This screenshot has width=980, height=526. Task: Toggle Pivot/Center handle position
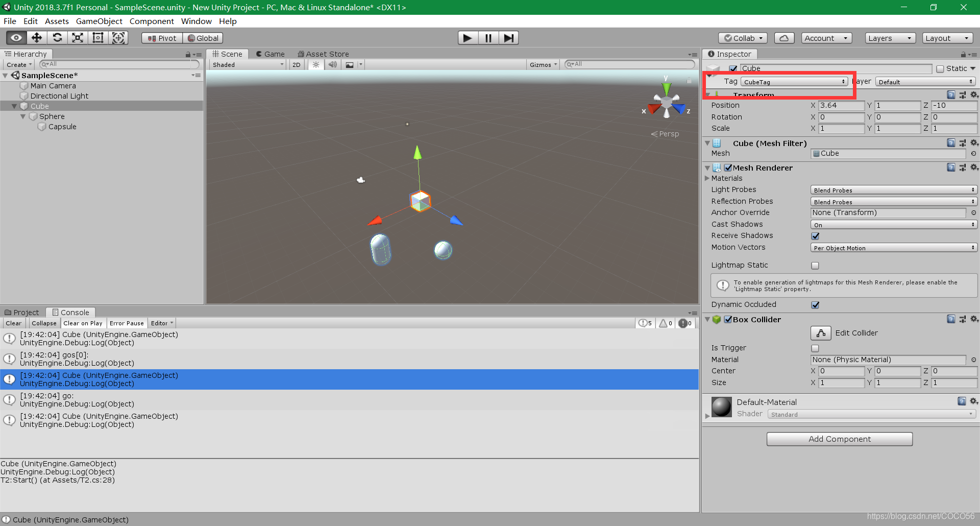(162, 38)
